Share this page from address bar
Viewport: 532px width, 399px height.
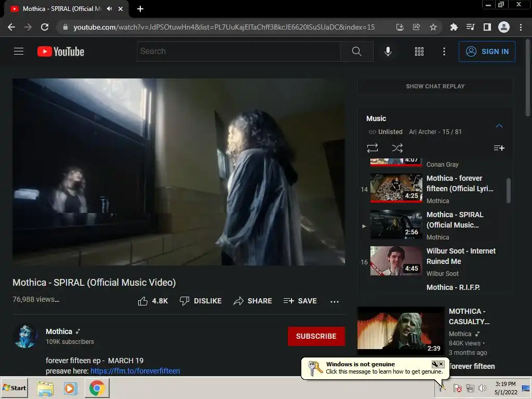(x=416, y=27)
